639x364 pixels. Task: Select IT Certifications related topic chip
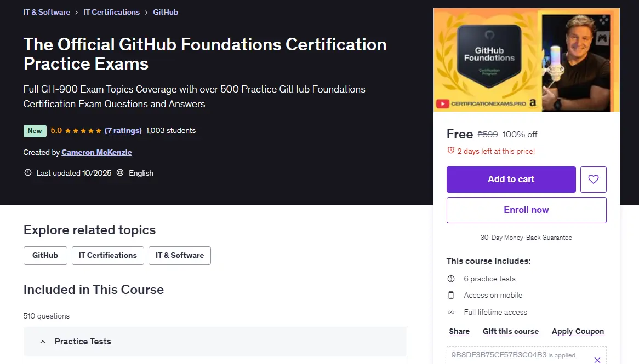107,255
